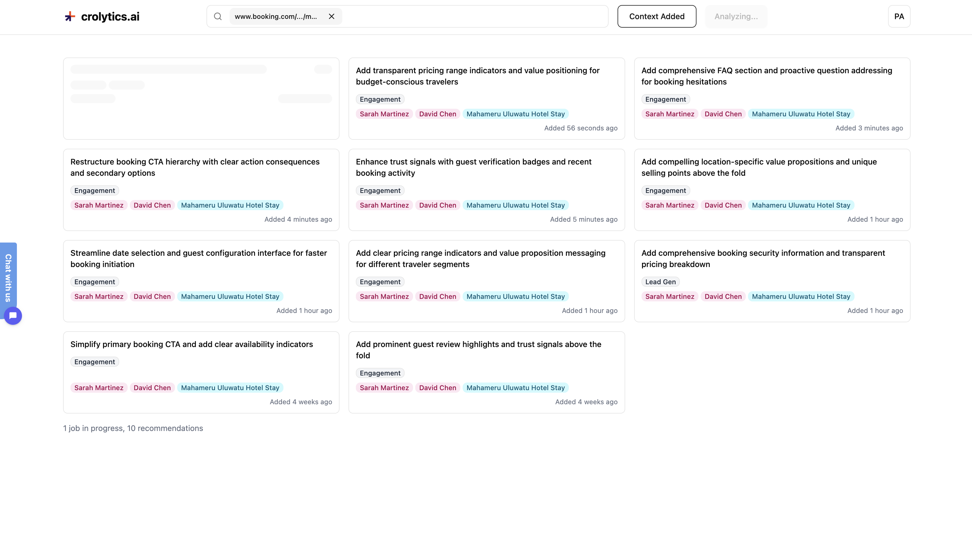972x560 pixels.
Task: Open the chat bubble icon
Action: [x=13, y=316]
